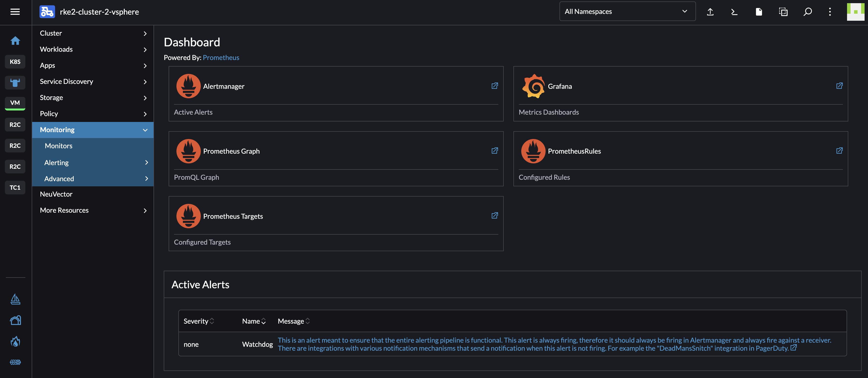The width and height of the screenshot is (868, 378).
Task: Expand the Workloads menu group
Action: pos(93,49)
